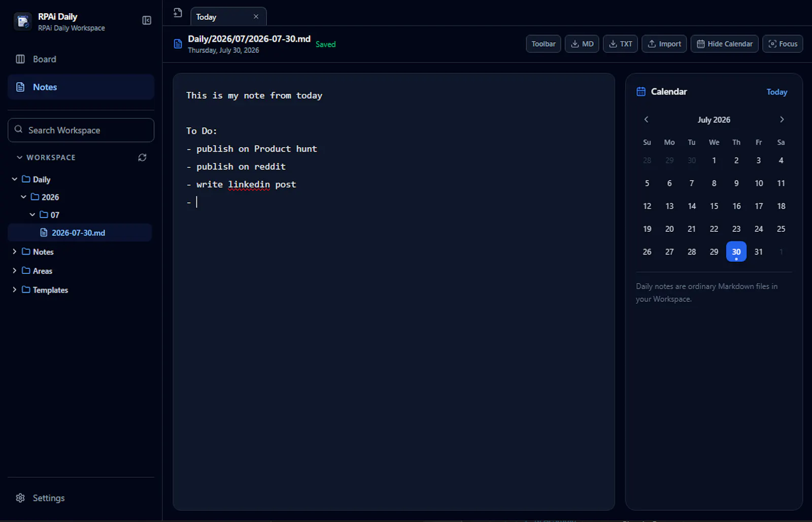Viewport: 812px width, 522px height.
Task: Enter Focus mode
Action: [x=783, y=44]
